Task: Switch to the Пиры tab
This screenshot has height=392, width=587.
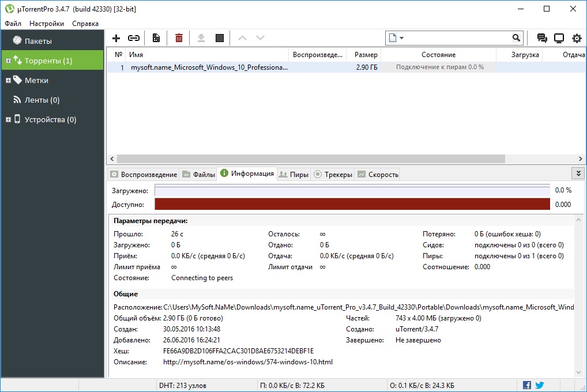Action: (294, 175)
